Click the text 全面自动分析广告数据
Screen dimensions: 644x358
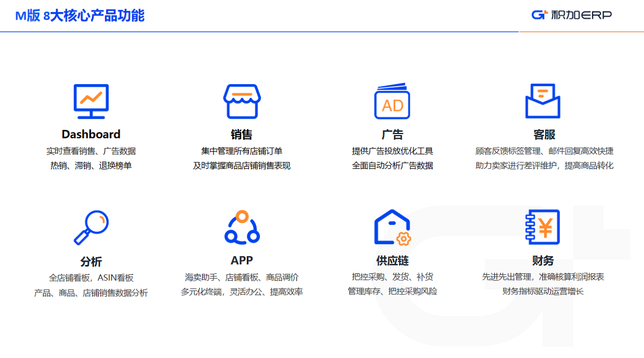coord(392,166)
